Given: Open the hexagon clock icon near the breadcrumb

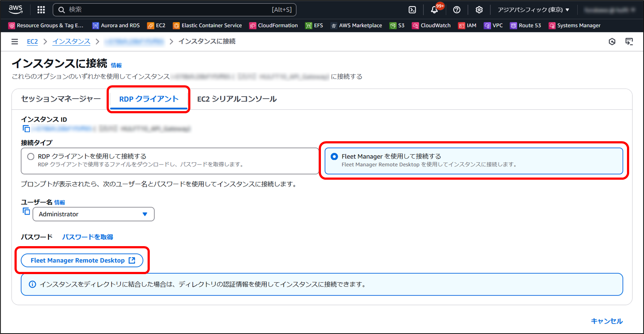Looking at the screenshot, I should point(612,42).
